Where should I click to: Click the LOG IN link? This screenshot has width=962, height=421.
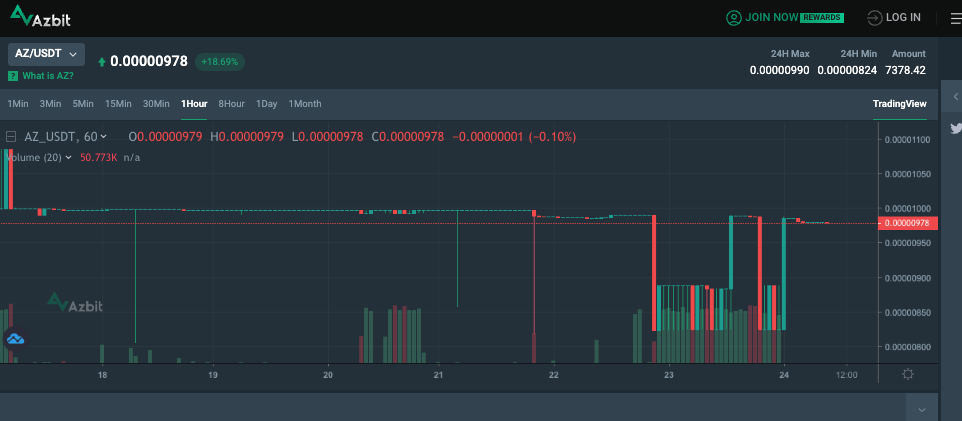[x=903, y=18]
